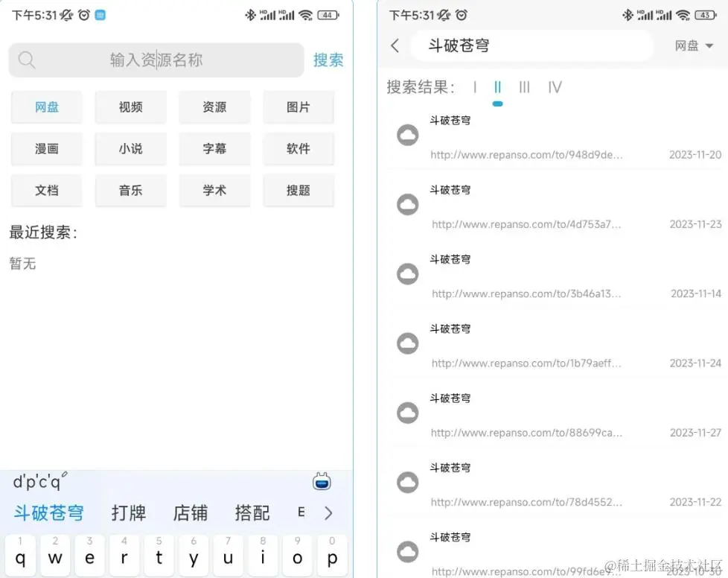
Task: Click the back arrow on the results page
Action: (x=395, y=45)
